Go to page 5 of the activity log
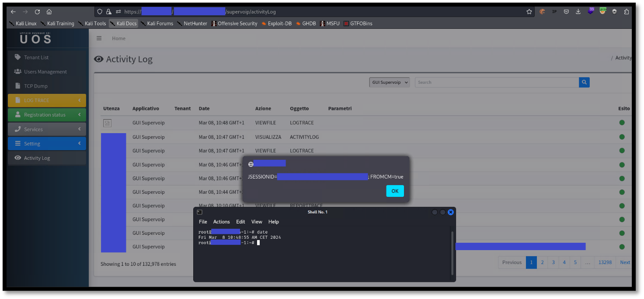The image size is (644, 299). coord(575,262)
